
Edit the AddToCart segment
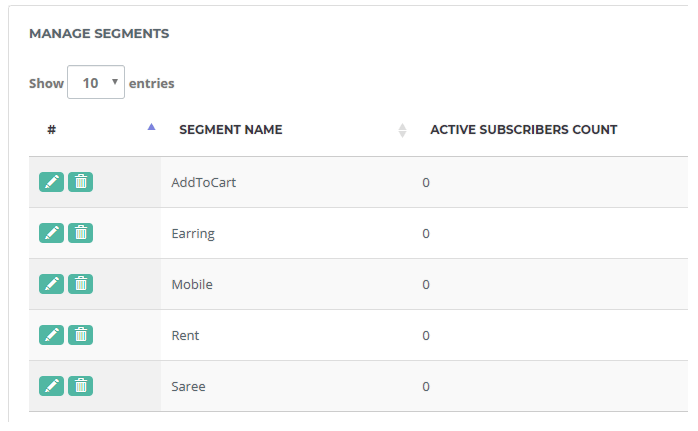51,182
